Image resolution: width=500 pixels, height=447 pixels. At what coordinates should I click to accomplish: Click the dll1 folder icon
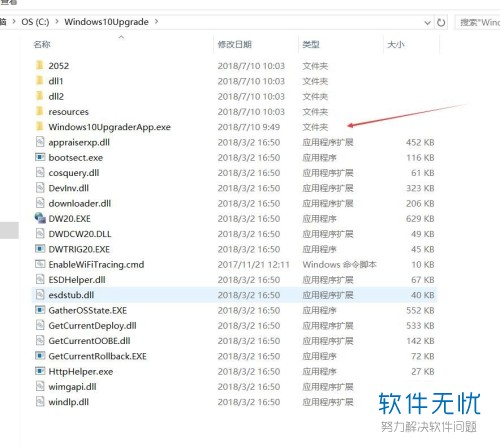pos(40,81)
